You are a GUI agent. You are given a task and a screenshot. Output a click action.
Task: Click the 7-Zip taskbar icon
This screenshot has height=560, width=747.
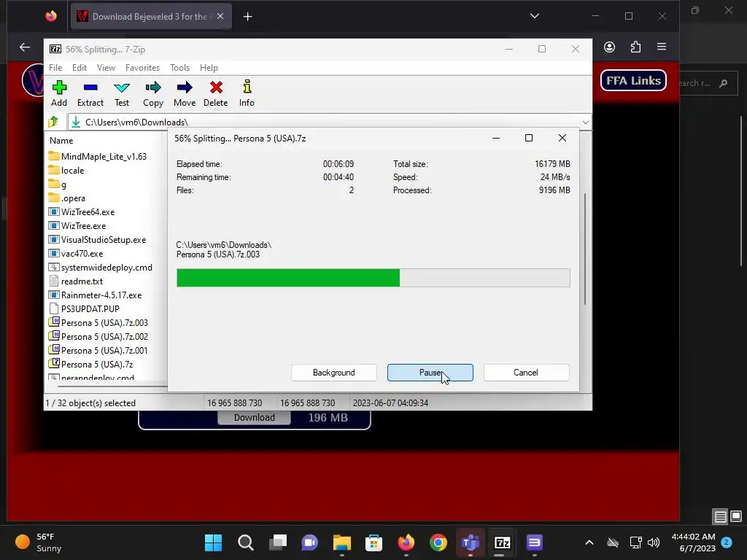click(502, 542)
